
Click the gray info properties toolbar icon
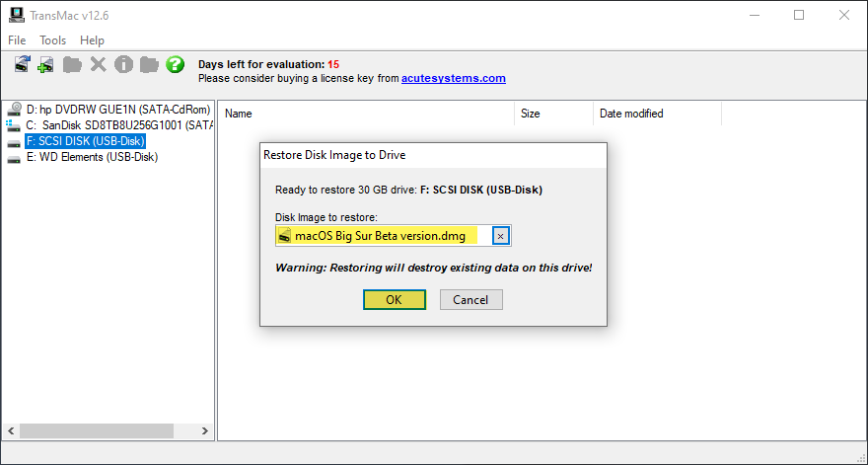pyautogui.click(x=123, y=64)
